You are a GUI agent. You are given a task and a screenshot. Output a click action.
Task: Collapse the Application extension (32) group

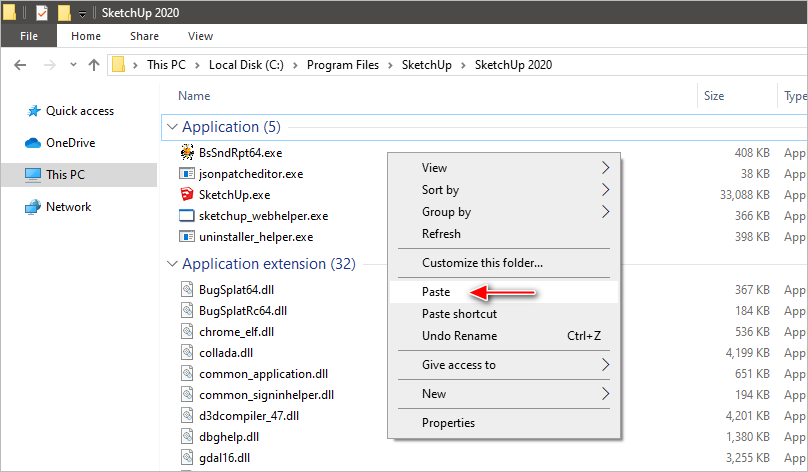(172, 264)
